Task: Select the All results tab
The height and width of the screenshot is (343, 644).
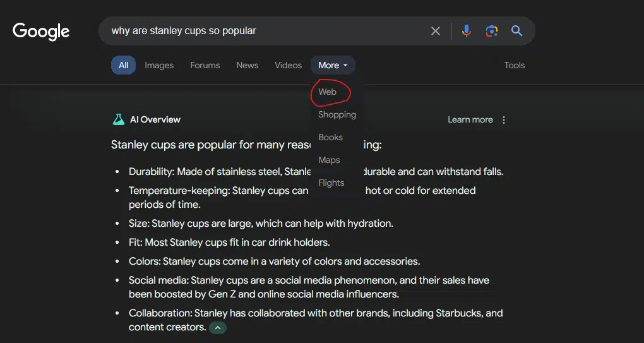Action: point(123,65)
